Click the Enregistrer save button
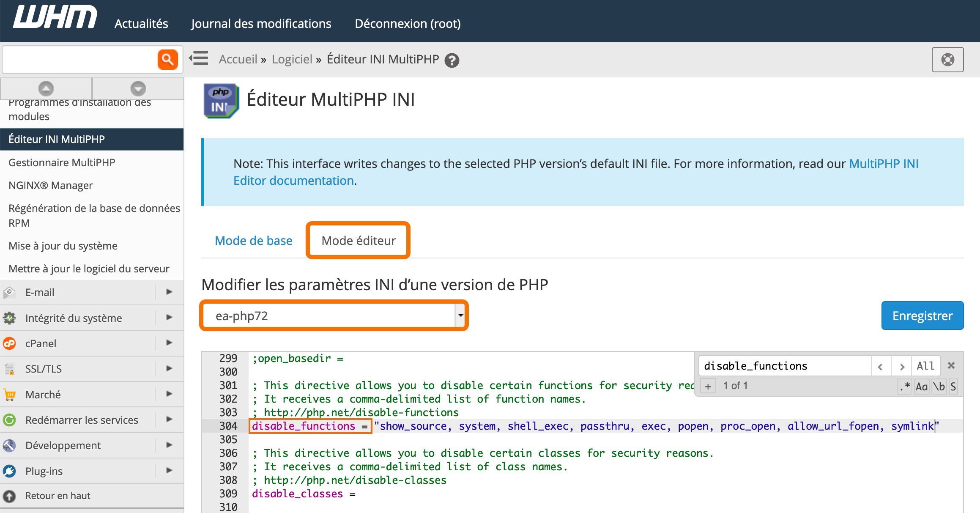The width and height of the screenshot is (980, 513). pos(922,316)
